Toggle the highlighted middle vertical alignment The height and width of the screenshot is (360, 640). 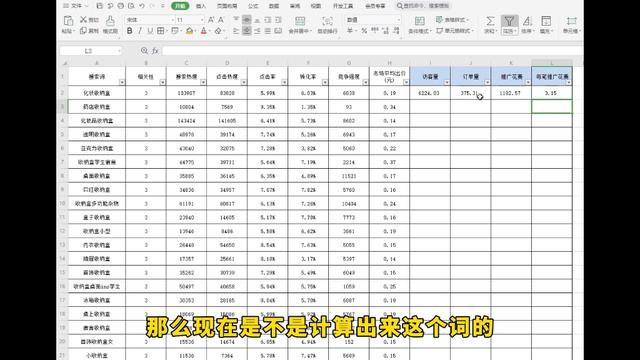coord(247,20)
